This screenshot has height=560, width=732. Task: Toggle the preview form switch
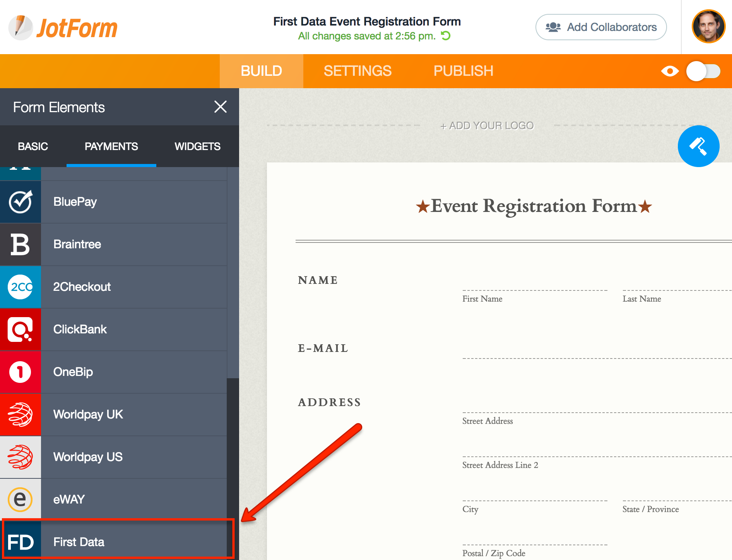point(703,71)
